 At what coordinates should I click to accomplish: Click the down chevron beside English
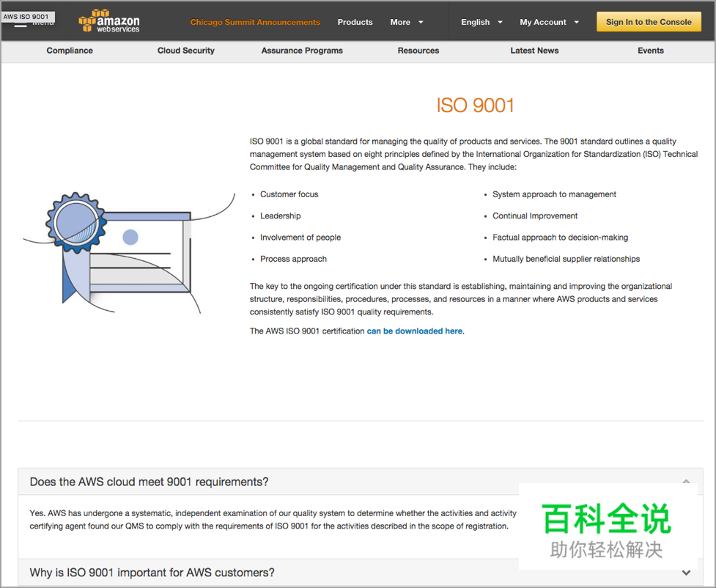pyautogui.click(x=500, y=22)
